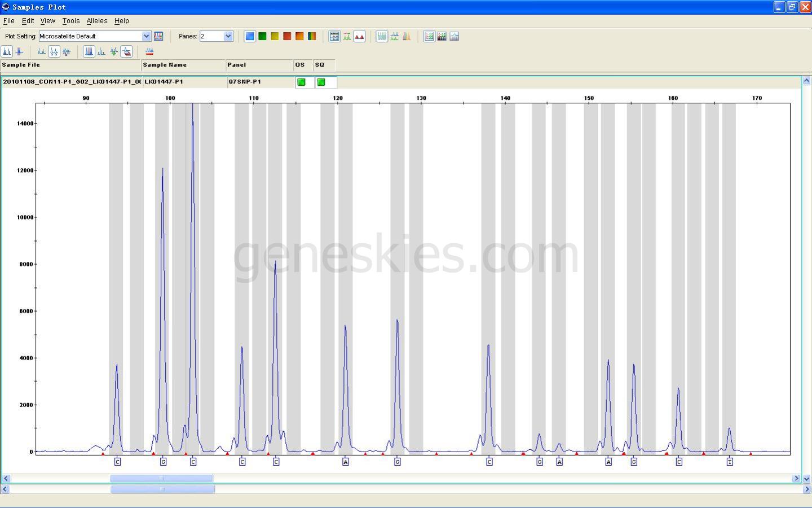Click the rightmost table icon in top toolbar
This screenshot has height=508, width=812.
(x=454, y=36)
